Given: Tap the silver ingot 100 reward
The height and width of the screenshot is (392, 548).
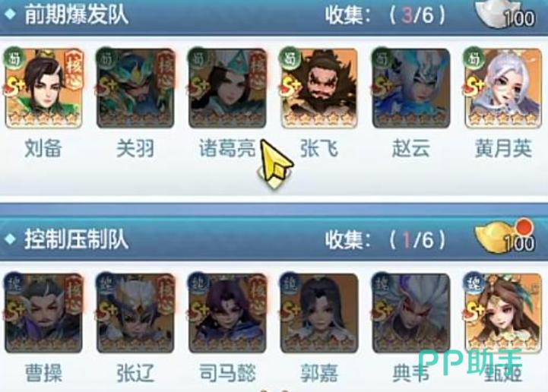Looking at the screenshot, I should tap(505, 14).
